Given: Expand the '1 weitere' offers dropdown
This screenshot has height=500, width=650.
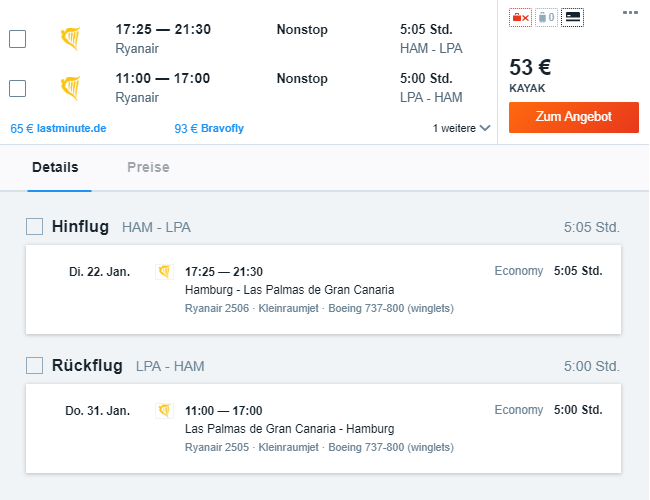Looking at the screenshot, I should (x=461, y=128).
